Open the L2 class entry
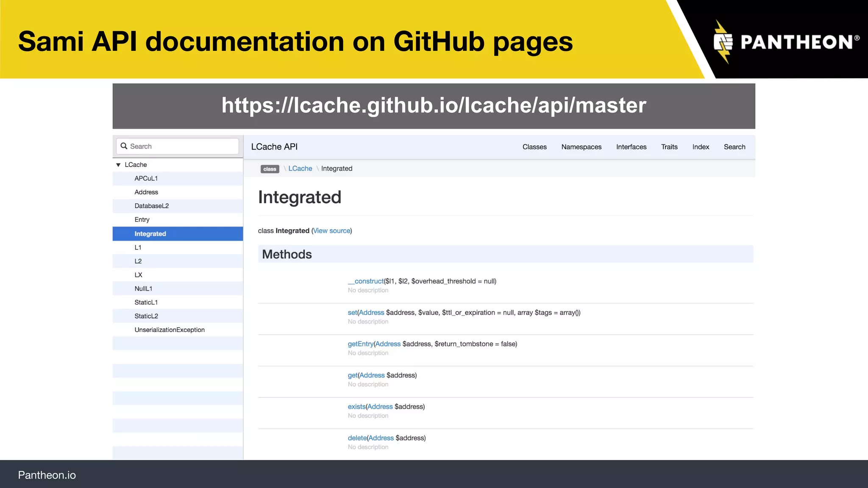The image size is (868, 488). pos(138,261)
